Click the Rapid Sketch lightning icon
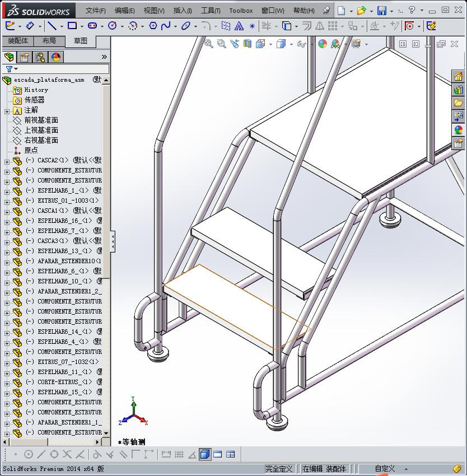Image resolution: width=467 pixels, height=476 pixels. tap(431, 26)
